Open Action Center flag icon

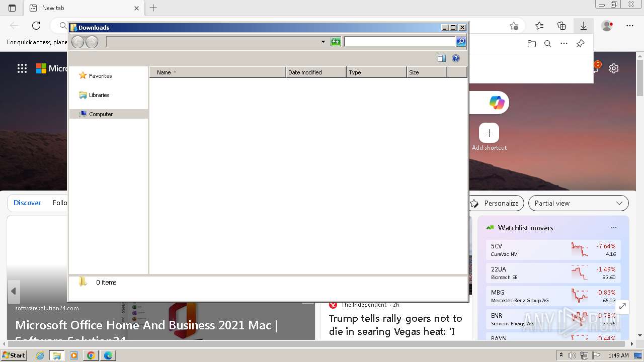(596, 355)
